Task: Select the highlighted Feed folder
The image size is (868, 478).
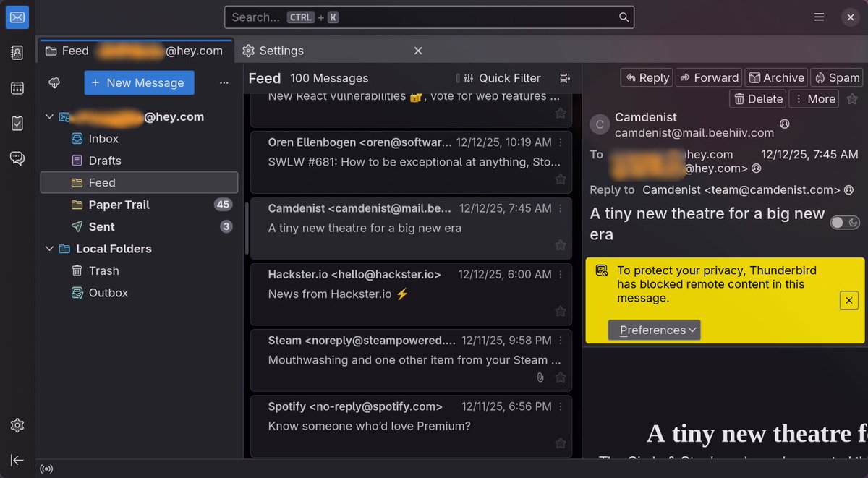Action: tap(139, 182)
